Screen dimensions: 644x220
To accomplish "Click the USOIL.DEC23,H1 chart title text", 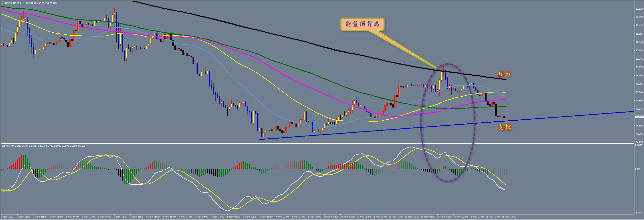I will coord(15,3).
